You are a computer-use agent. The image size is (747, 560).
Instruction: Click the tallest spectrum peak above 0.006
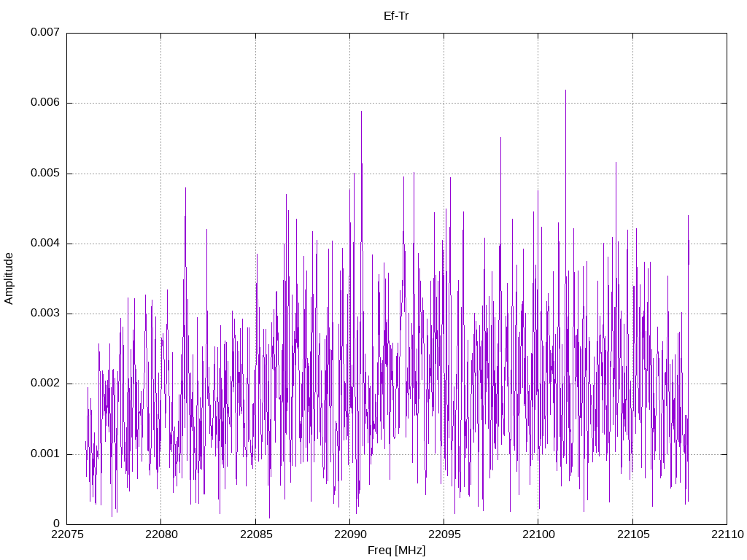point(565,90)
